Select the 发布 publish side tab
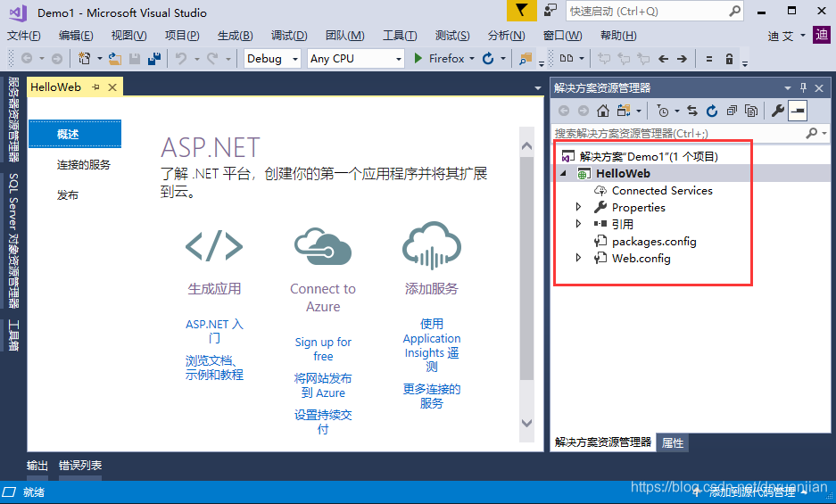836x504 pixels. point(68,195)
